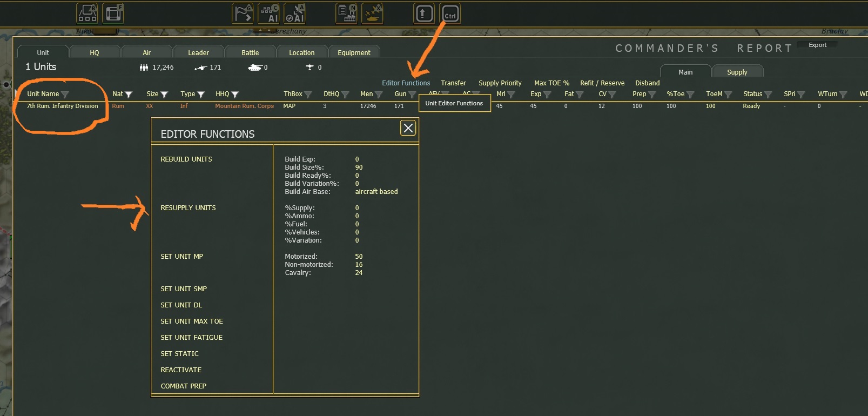
Task: Switch to the Location tab
Action: (x=301, y=52)
